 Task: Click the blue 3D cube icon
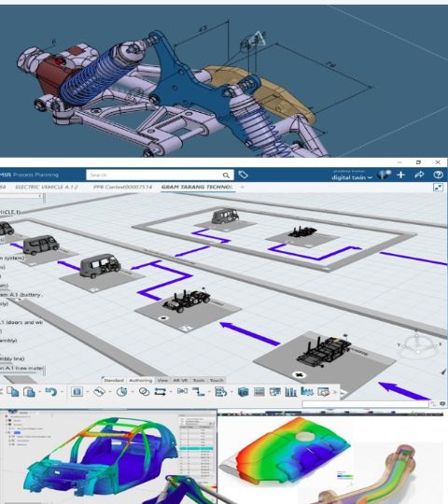pos(244,392)
